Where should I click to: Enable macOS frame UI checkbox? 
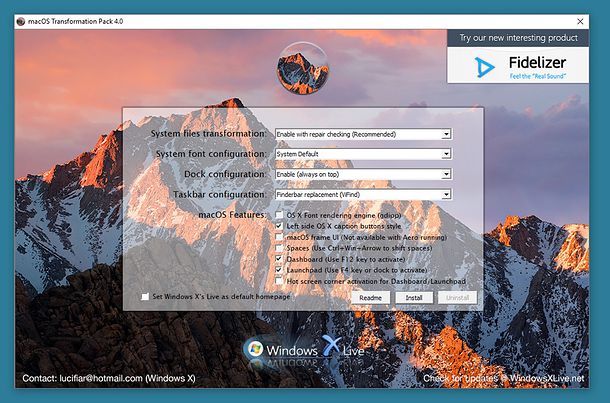tap(279, 237)
